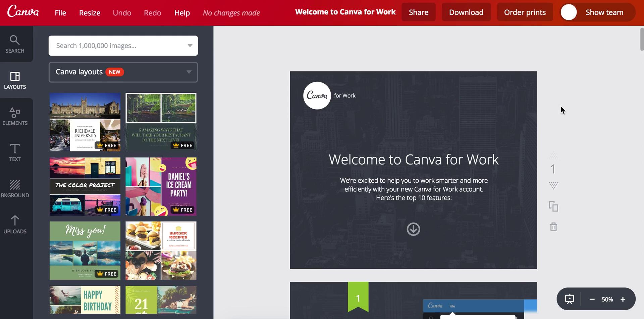This screenshot has width=644, height=319.
Task: Select Happy Birthday layout thumbnail
Action: click(85, 300)
